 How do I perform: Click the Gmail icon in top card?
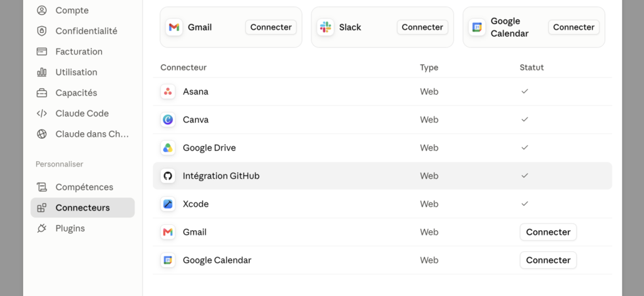174,27
